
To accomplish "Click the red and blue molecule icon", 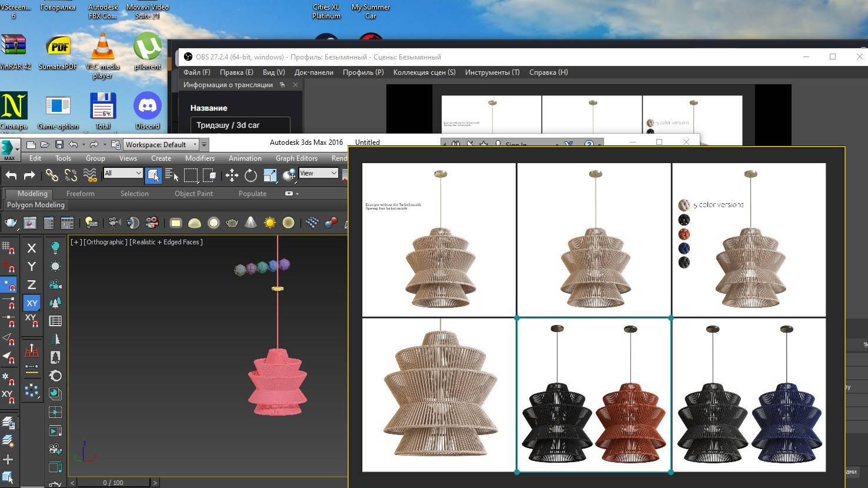I will click(x=331, y=223).
